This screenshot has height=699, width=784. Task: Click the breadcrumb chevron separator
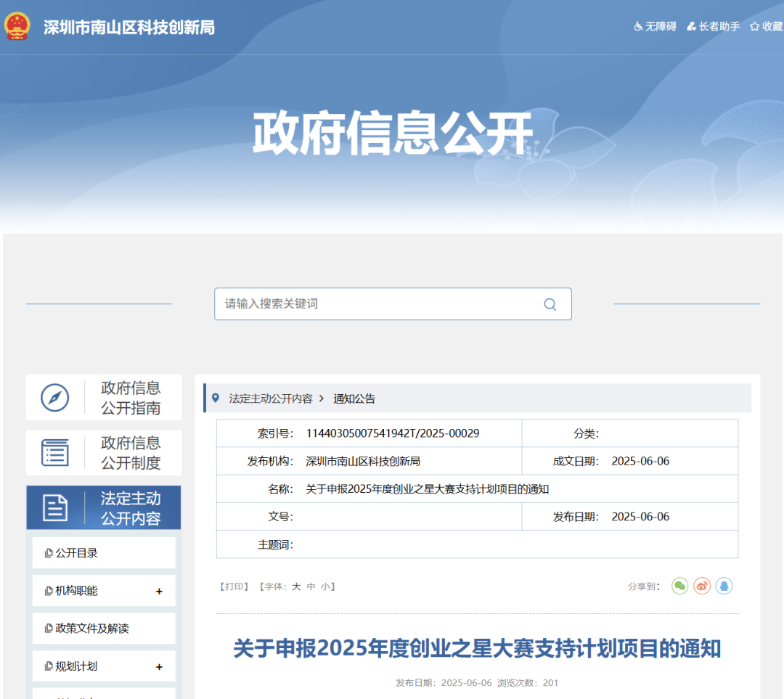tap(322, 398)
